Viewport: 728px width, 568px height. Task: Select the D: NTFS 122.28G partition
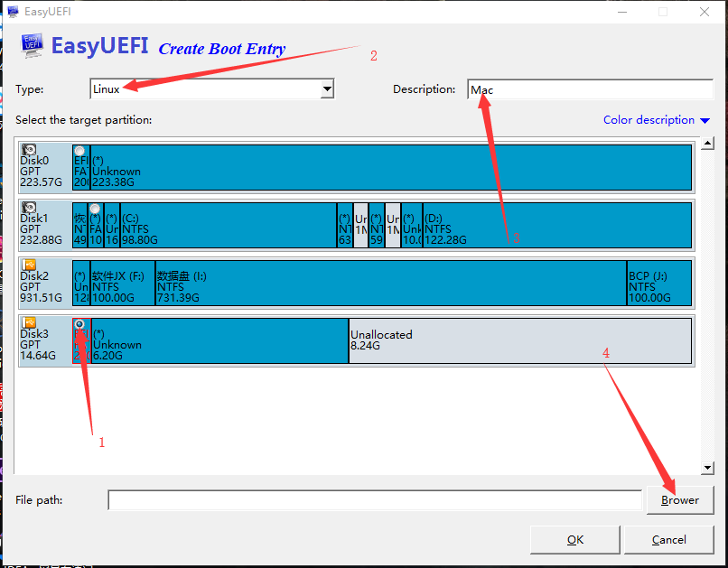(x=557, y=225)
